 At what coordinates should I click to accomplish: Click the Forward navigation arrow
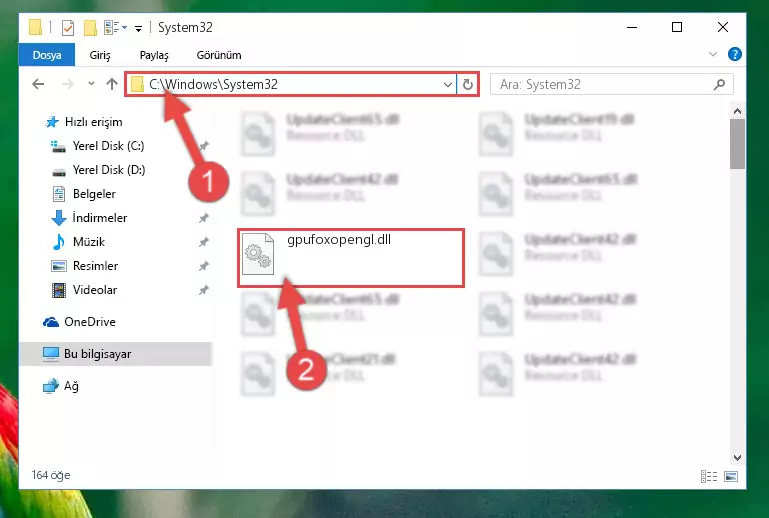click(x=67, y=84)
